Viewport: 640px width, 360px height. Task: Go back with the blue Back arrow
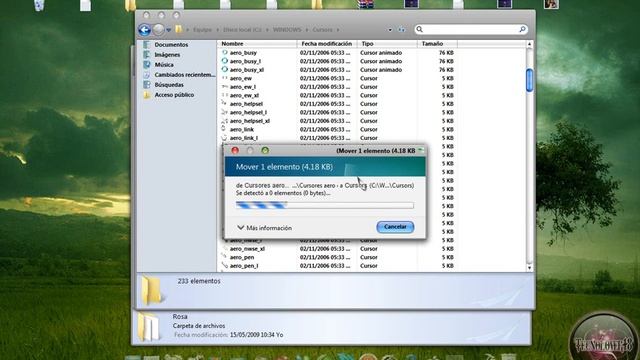pos(144,30)
